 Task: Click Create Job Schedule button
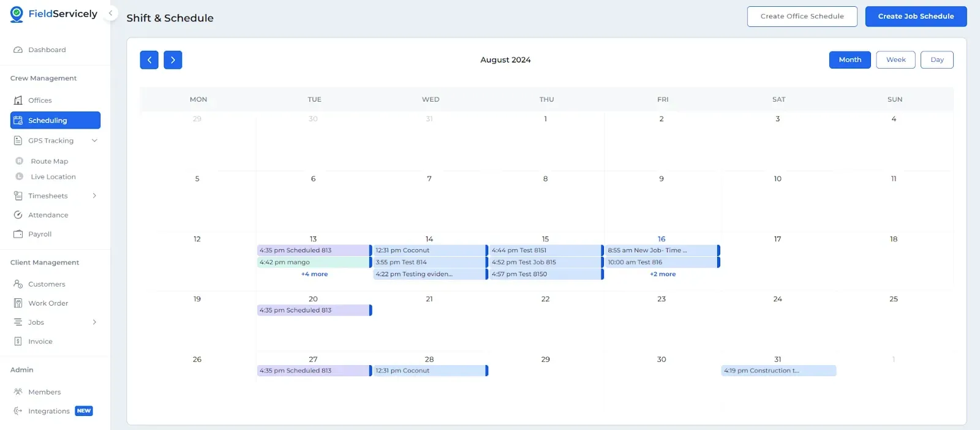pyautogui.click(x=916, y=17)
